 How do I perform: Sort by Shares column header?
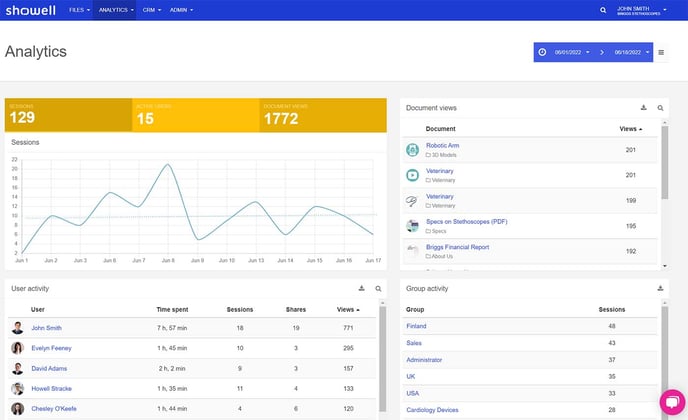296,309
